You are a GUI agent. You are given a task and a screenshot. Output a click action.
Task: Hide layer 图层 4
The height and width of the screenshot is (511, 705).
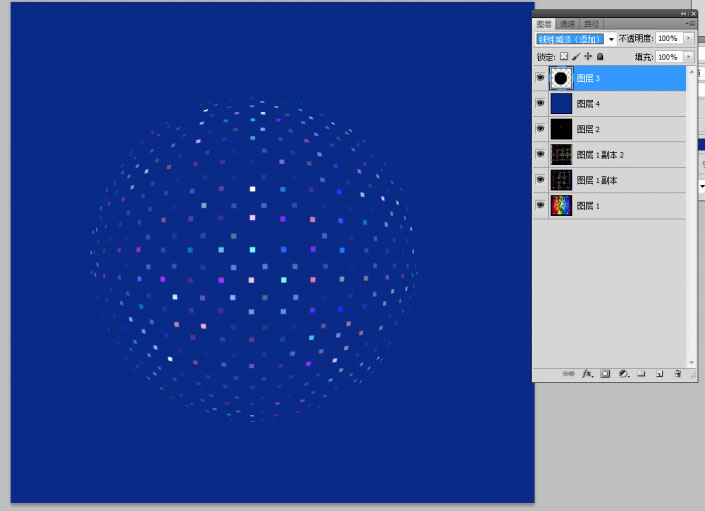click(x=540, y=103)
